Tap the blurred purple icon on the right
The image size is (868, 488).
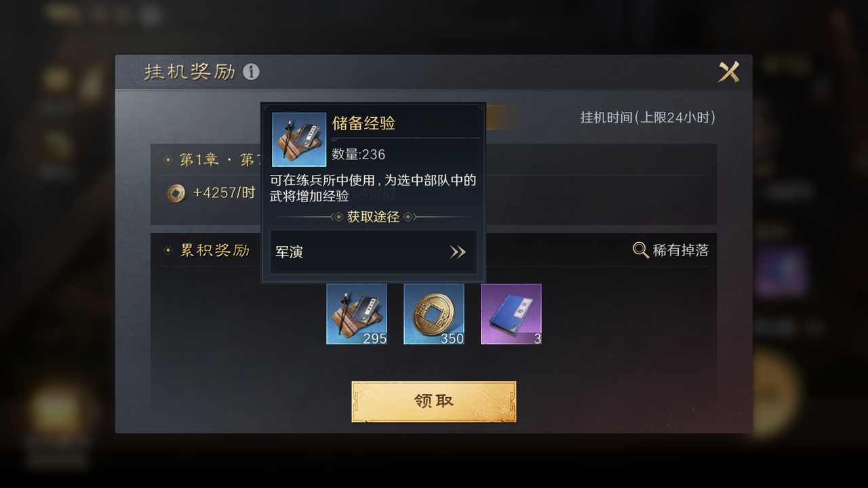781,272
